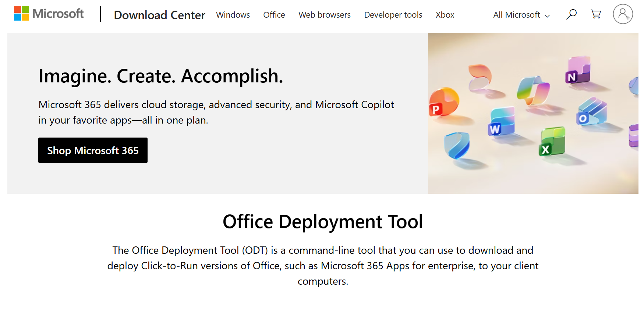
Task: Click the Microsoft 365 swirl icon in the banner
Action: coord(480,78)
